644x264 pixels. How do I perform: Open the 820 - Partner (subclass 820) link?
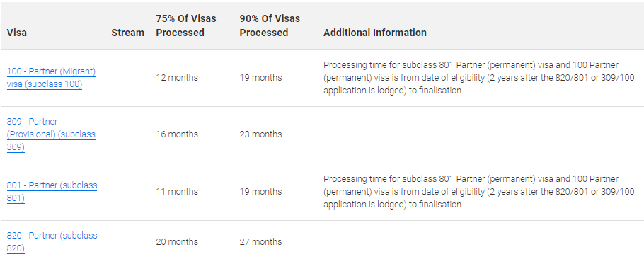52,242
